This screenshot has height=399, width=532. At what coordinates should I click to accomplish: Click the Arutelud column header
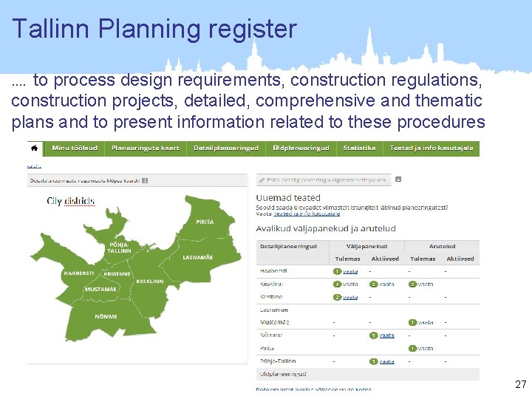[442, 246]
